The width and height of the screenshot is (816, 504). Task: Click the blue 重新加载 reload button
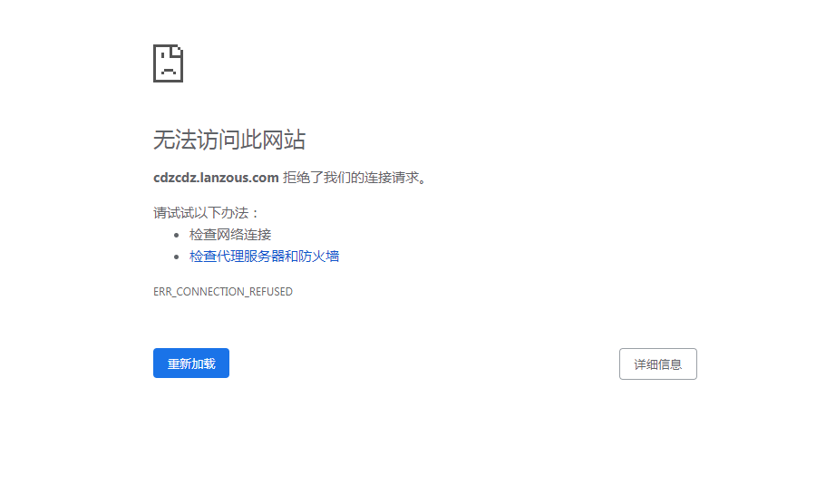pyautogui.click(x=191, y=363)
